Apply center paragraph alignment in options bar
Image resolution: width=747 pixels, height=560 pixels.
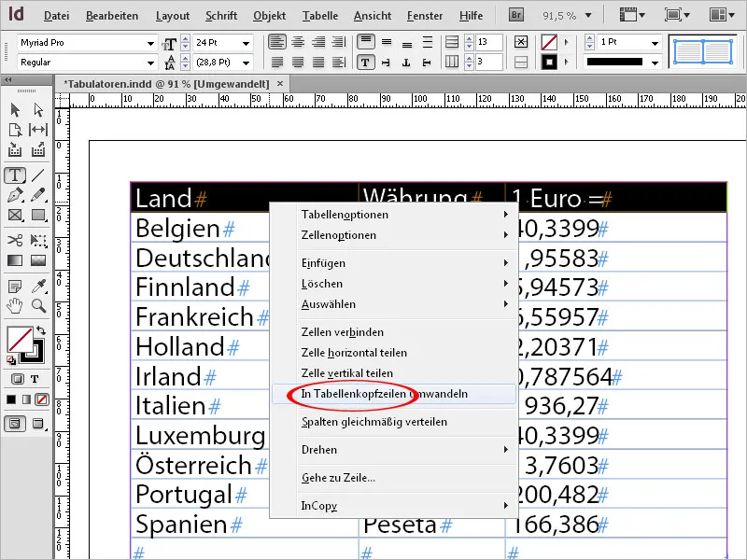coord(297,41)
